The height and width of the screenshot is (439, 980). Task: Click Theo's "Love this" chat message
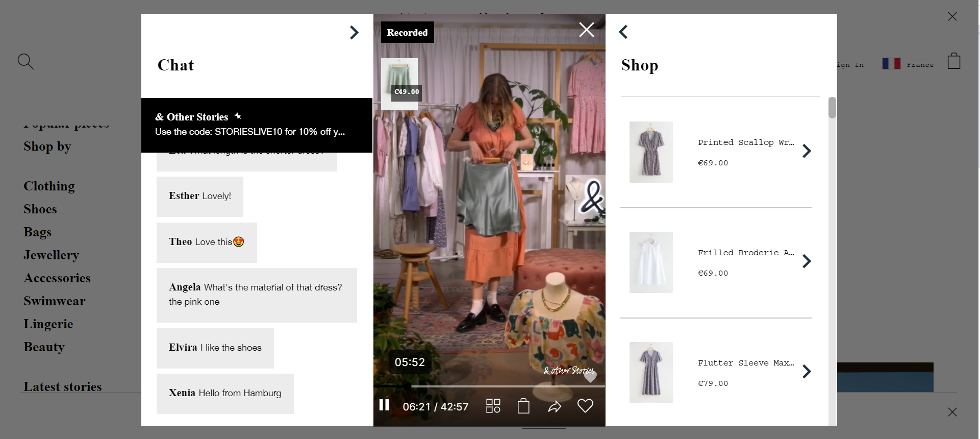207,242
